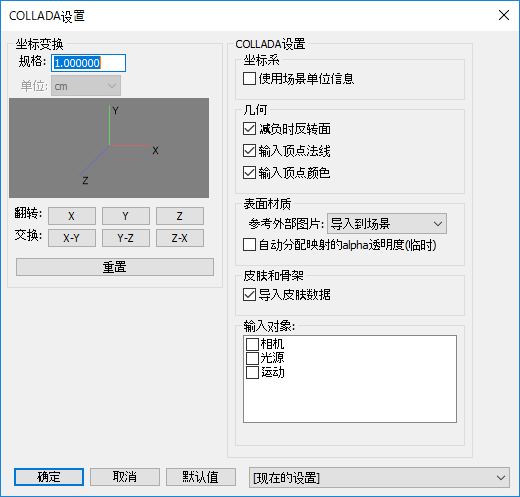The image size is (520, 497).
Task: Click the 规格 scale input field
Action: click(88, 63)
